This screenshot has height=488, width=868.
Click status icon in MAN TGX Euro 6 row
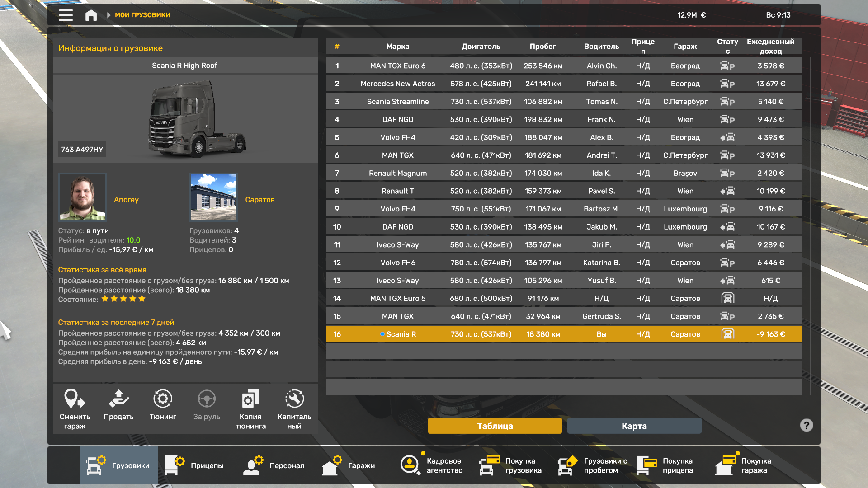click(x=727, y=66)
